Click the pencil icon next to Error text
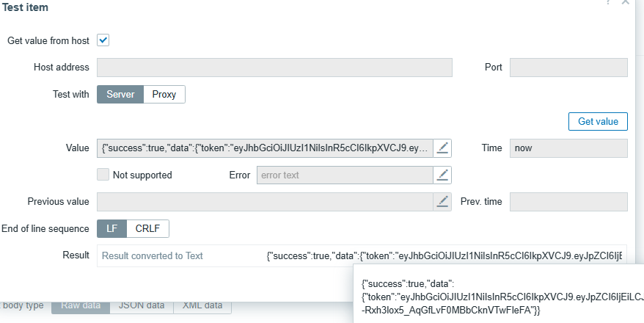Screen dimensions: 644x323 pos(442,175)
